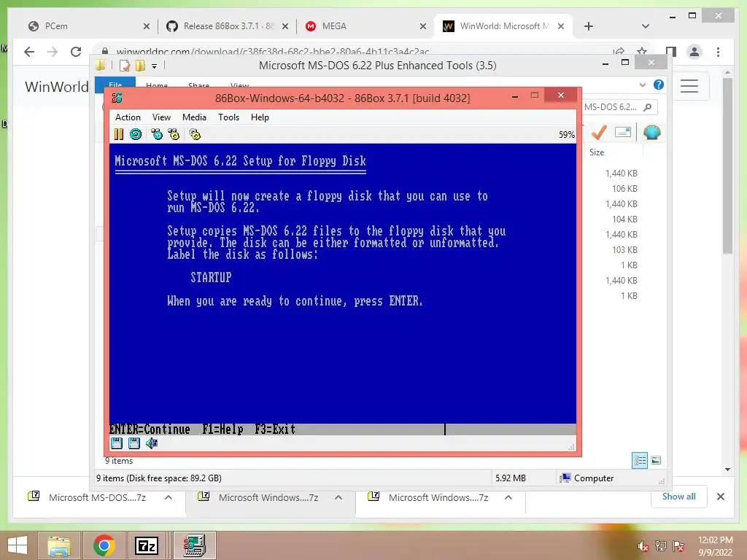Switch to the MEGA browser tab
The image size is (747, 560).
click(x=365, y=26)
